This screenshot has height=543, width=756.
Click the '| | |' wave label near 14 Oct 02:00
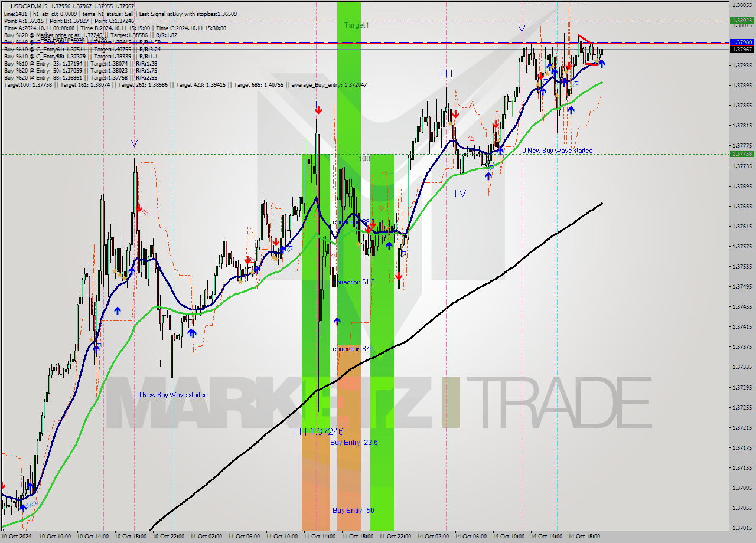coord(446,73)
